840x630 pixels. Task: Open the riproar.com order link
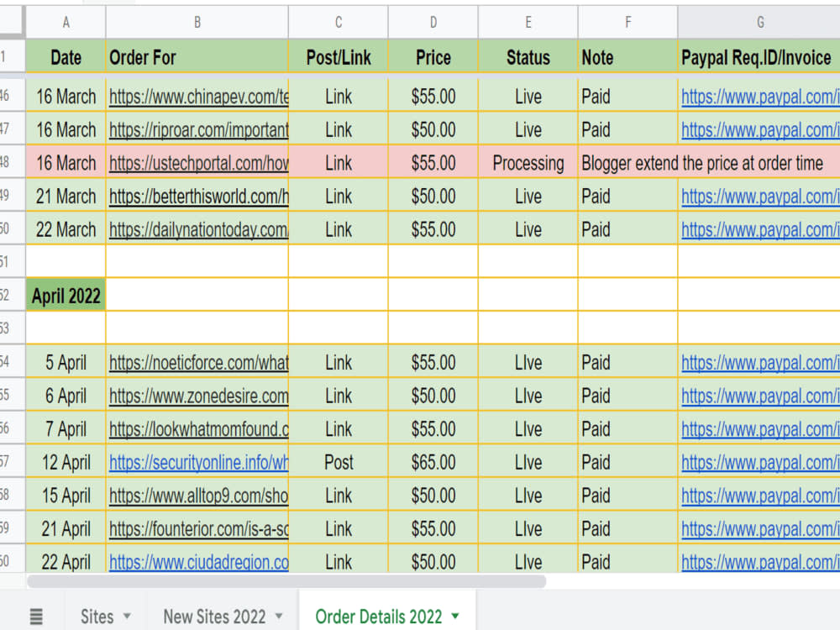tap(199, 130)
